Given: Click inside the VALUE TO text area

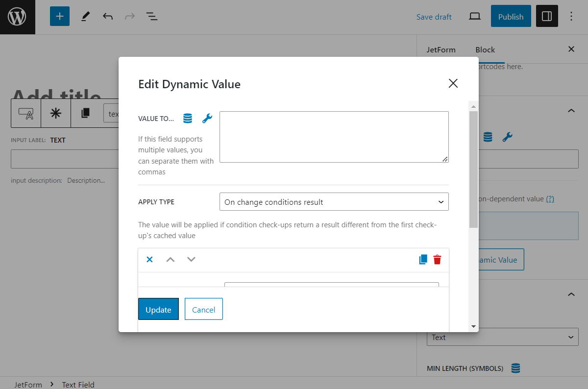Looking at the screenshot, I should (334, 137).
